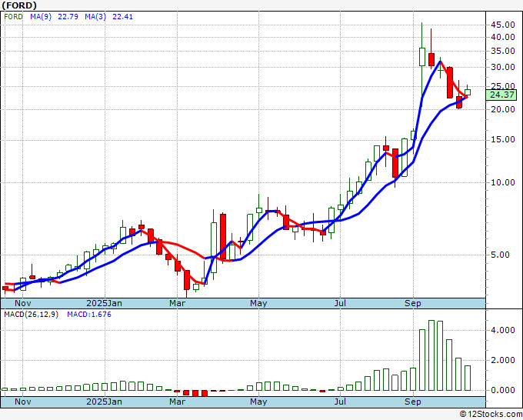Click the tallest green MACD histogram bar
The width and height of the screenshot is (523, 420).
(x=431, y=355)
